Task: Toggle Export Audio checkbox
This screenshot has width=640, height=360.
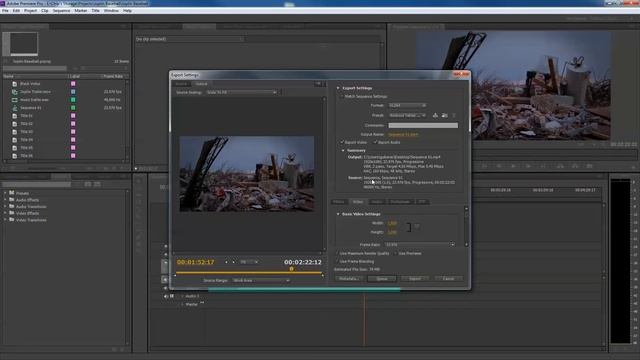Action: point(375,142)
